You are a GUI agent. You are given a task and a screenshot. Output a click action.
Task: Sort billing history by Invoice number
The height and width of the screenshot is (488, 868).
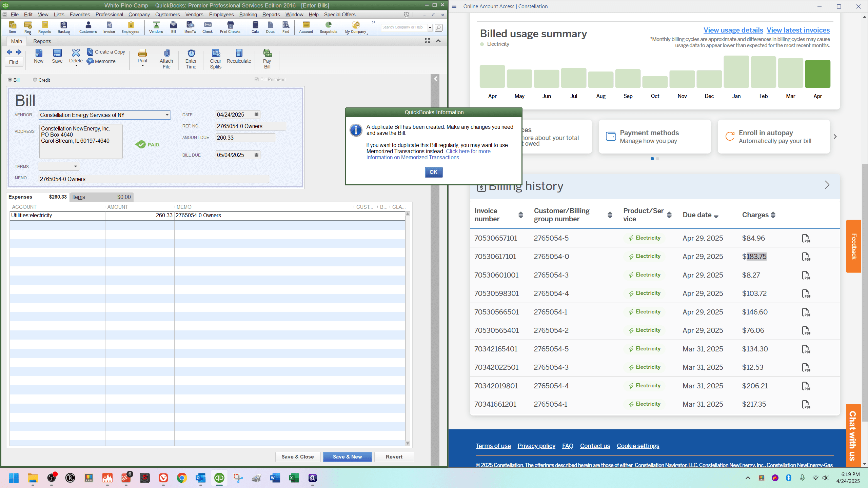tap(521, 215)
